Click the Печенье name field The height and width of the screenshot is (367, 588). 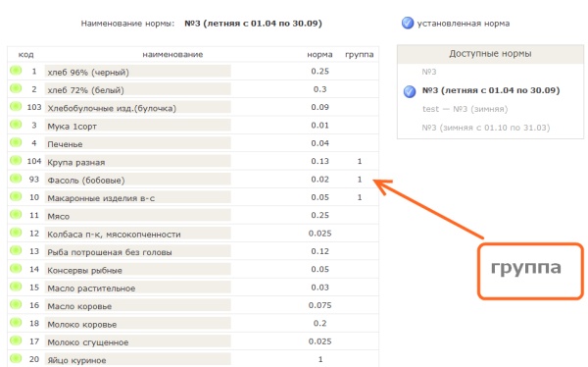[x=137, y=143]
